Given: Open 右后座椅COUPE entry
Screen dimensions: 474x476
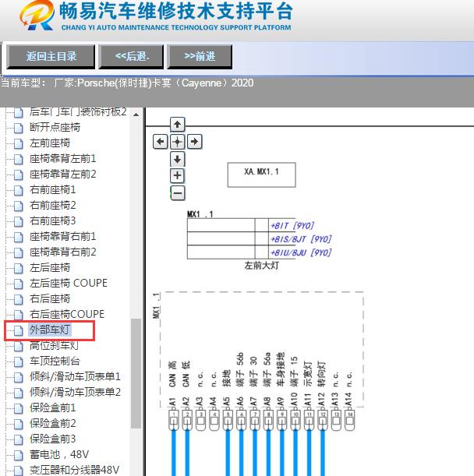Looking at the screenshot, I should [67, 314].
